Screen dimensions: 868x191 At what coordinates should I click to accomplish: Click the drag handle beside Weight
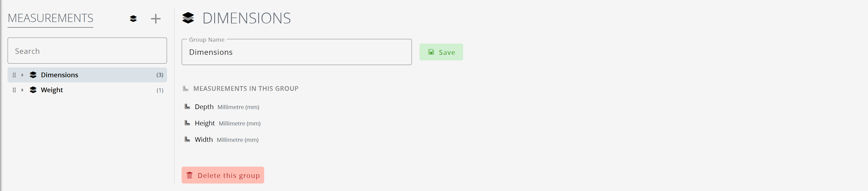pos(14,90)
